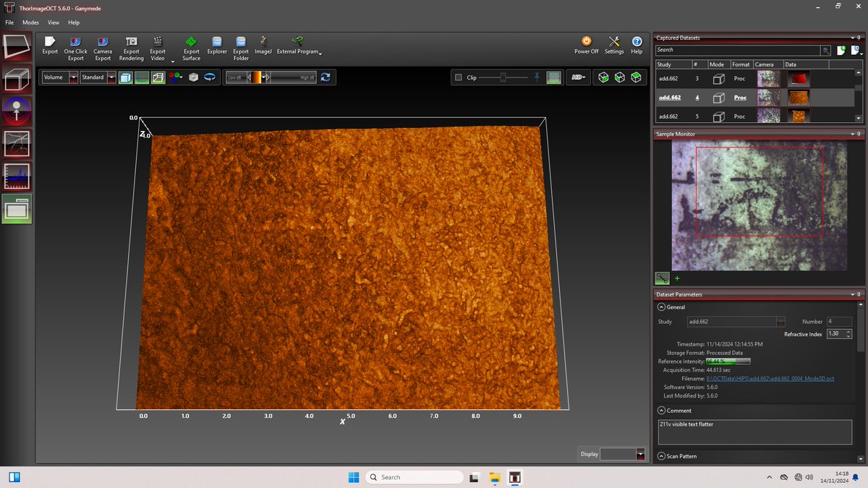Click the One Click Export icon
Screen dimensions: 868x488
point(75,42)
